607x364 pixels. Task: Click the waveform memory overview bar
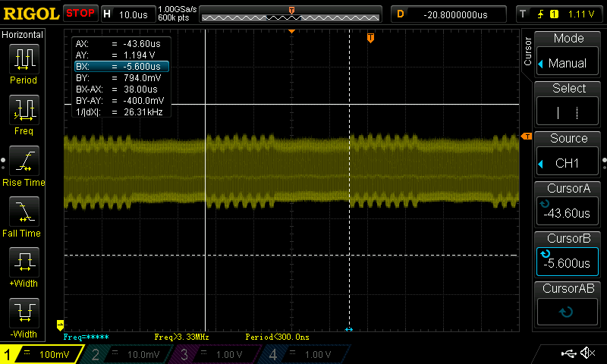(291, 17)
